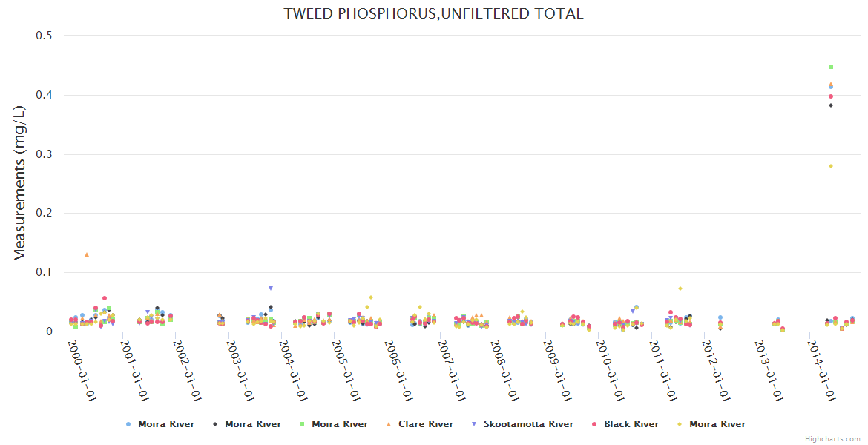Hide the Skootamotta River series in legend
The height and width of the screenshot is (445, 868).
click(528, 424)
